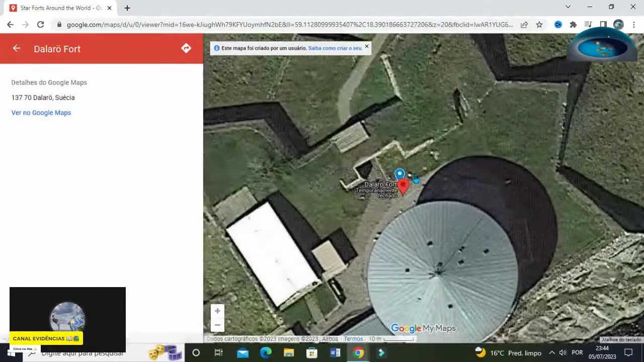Screen dimensions: 644x362
Task: Open the Windows notification center
Action: click(x=628, y=353)
